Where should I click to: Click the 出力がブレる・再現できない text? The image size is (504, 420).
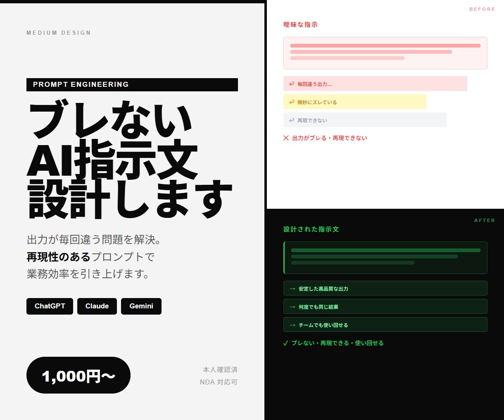(x=330, y=138)
